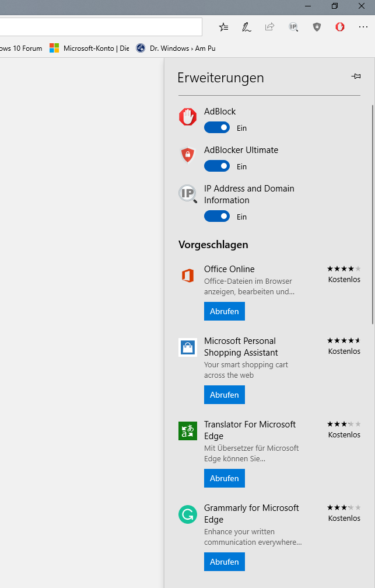Click Abrufen for Translator For Microsoft Edge

pos(225,478)
